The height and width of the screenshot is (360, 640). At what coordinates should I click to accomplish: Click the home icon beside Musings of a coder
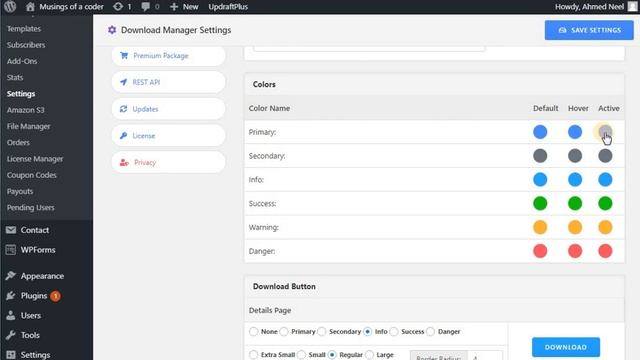(30, 7)
